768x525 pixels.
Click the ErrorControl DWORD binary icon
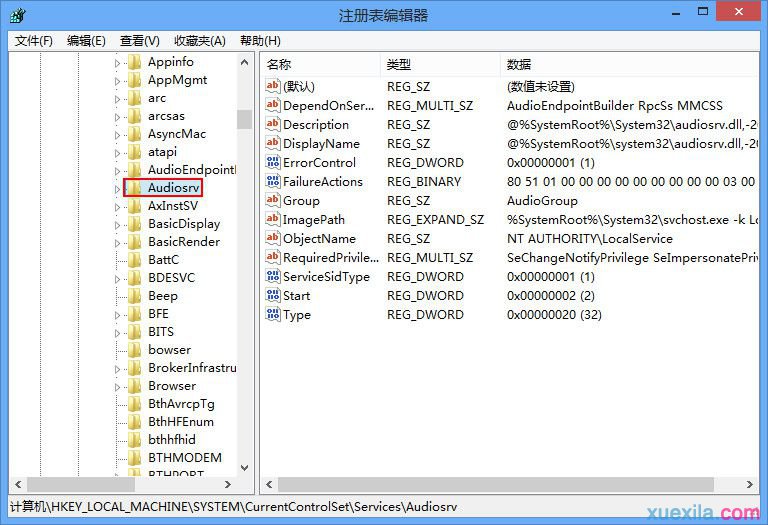(x=272, y=162)
